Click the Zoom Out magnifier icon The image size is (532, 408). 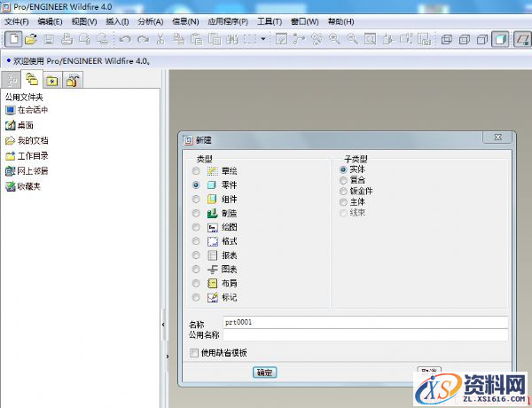click(352, 39)
